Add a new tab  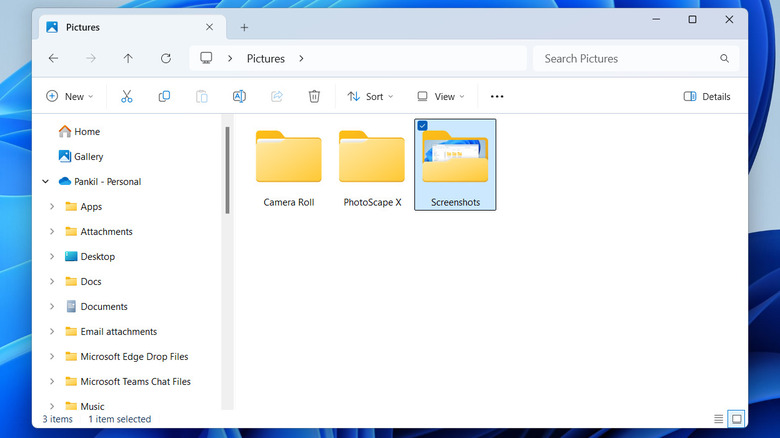244,27
